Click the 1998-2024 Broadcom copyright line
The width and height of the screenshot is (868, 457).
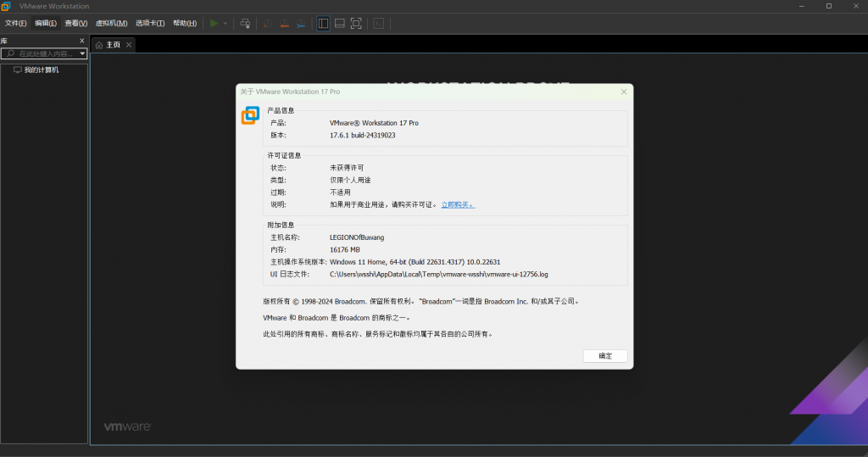(420, 301)
